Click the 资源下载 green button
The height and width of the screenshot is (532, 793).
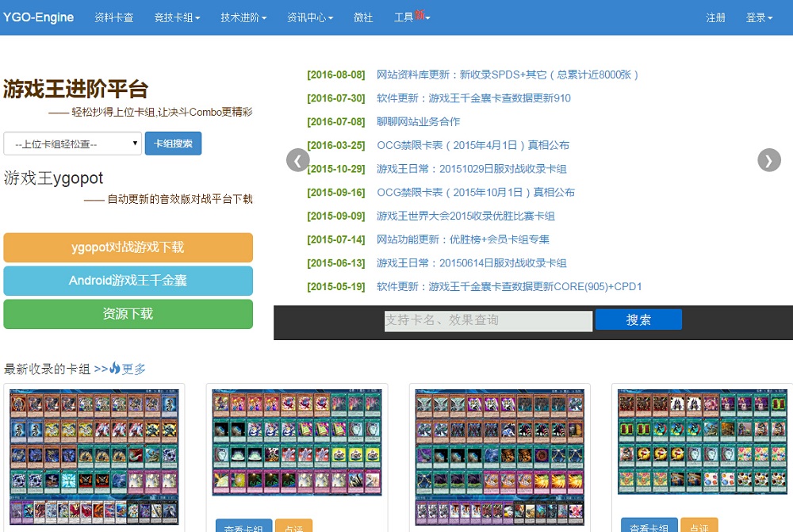[128, 314]
